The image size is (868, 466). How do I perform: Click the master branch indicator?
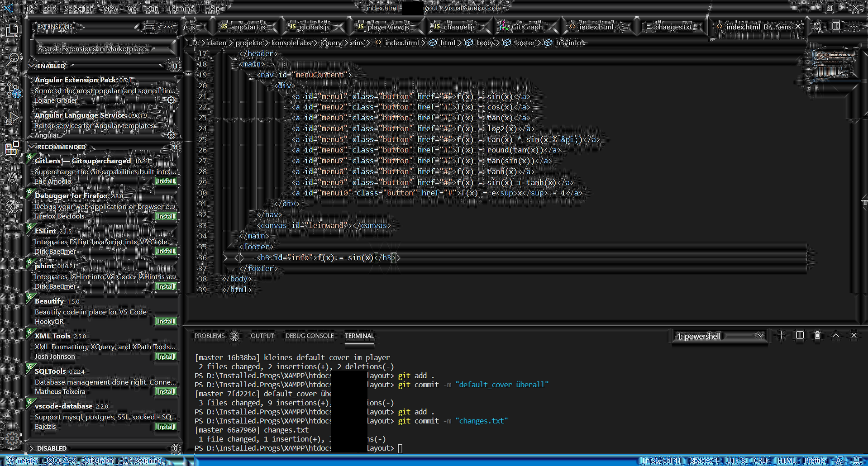click(x=21, y=460)
